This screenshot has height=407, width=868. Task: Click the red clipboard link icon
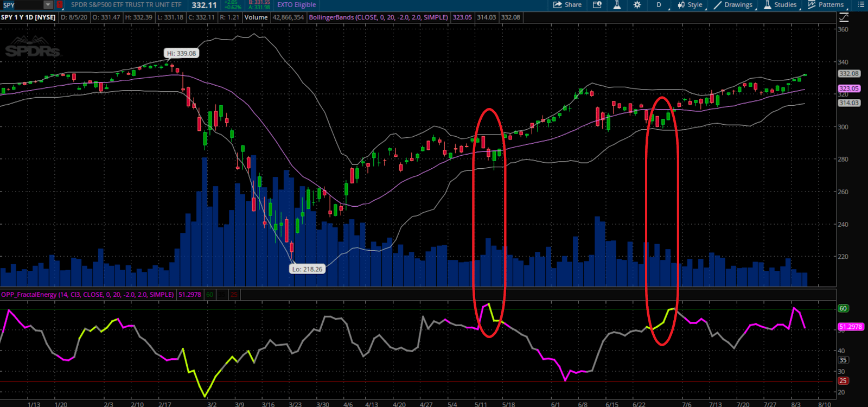pyautogui.click(x=60, y=5)
